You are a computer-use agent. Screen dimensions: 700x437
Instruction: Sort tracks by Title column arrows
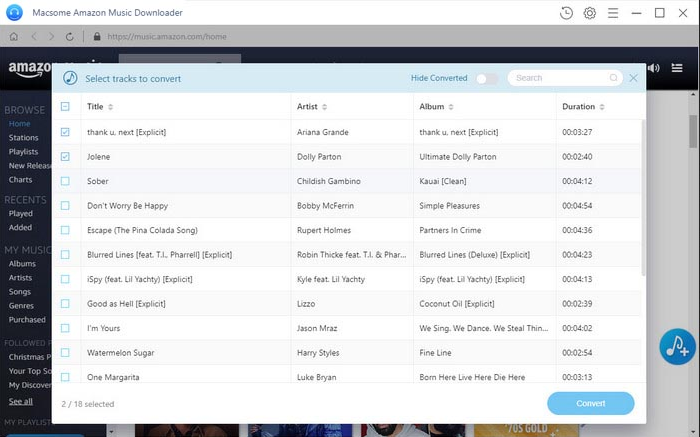111,107
